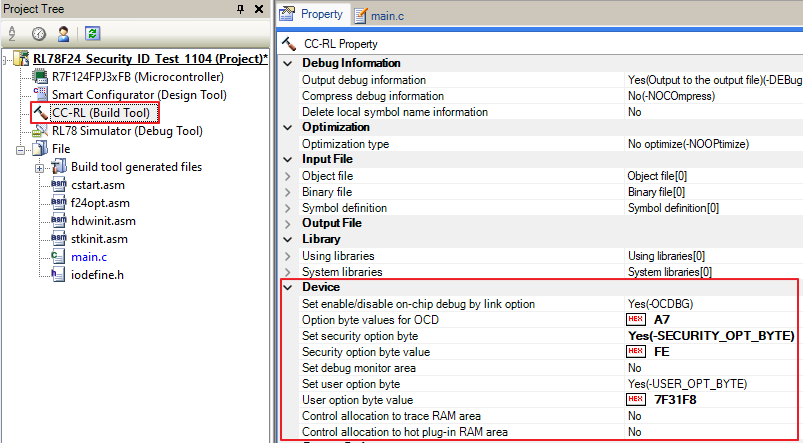Select Smart Configurator (Design Tool) node
The height and width of the screenshot is (443, 803).
pyautogui.click(x=139, y=95)
